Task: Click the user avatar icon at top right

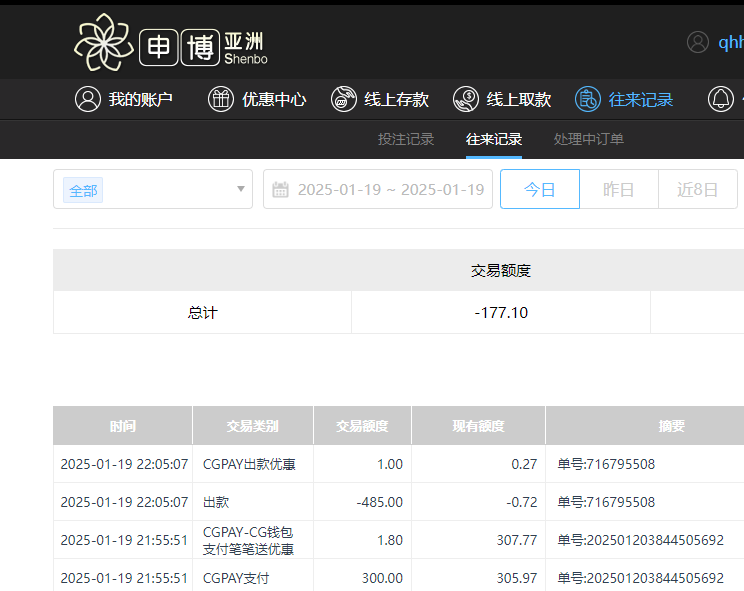Action: coord(697,42)
